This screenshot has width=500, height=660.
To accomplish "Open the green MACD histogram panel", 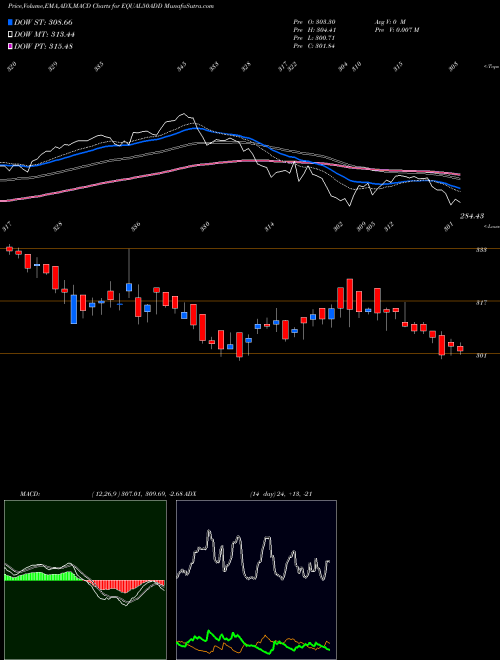I will point(85,580).
